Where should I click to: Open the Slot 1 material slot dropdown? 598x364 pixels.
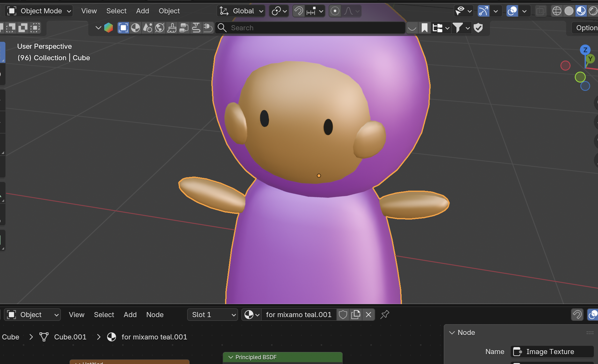pyautogui.click(x=212, y=315)
